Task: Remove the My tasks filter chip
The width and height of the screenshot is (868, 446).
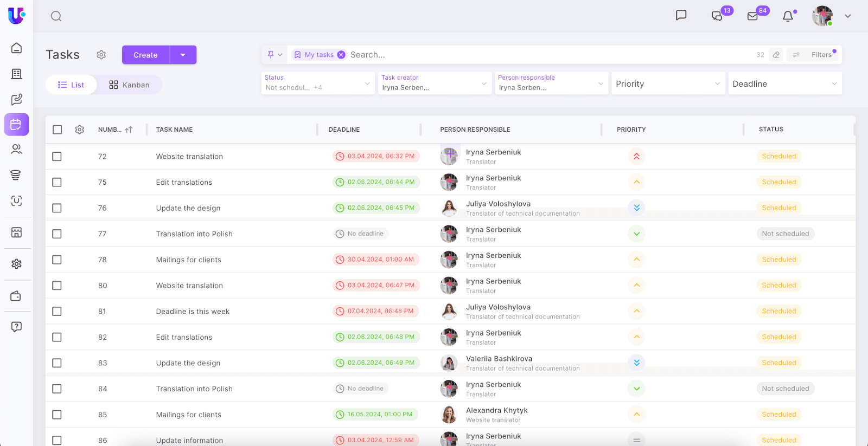Action: [341, 55]
